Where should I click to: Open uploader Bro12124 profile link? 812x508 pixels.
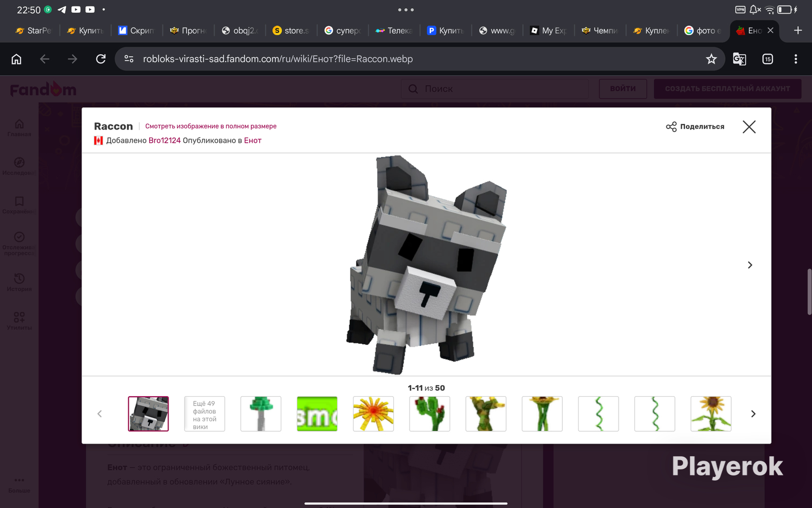tap(164, 140)
